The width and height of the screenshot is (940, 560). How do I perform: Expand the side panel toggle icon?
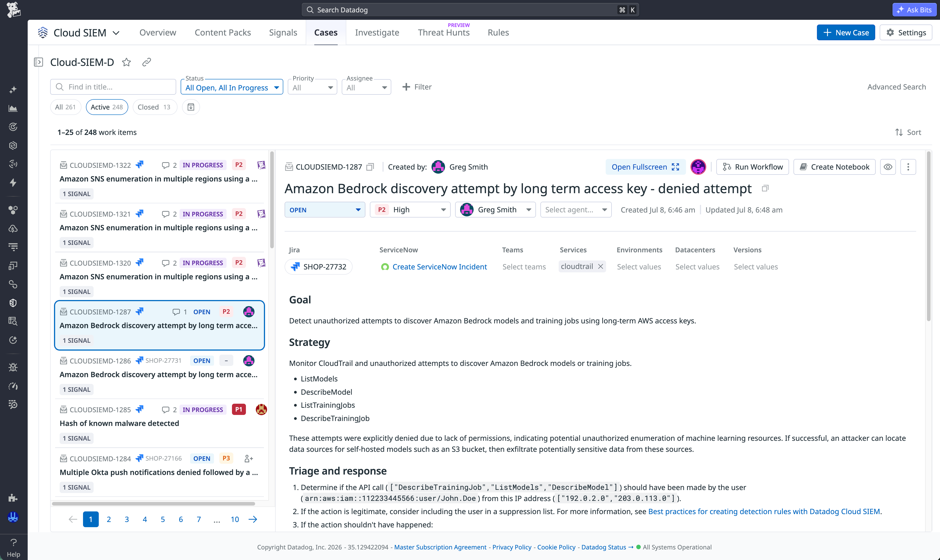(x=38, y=62)
